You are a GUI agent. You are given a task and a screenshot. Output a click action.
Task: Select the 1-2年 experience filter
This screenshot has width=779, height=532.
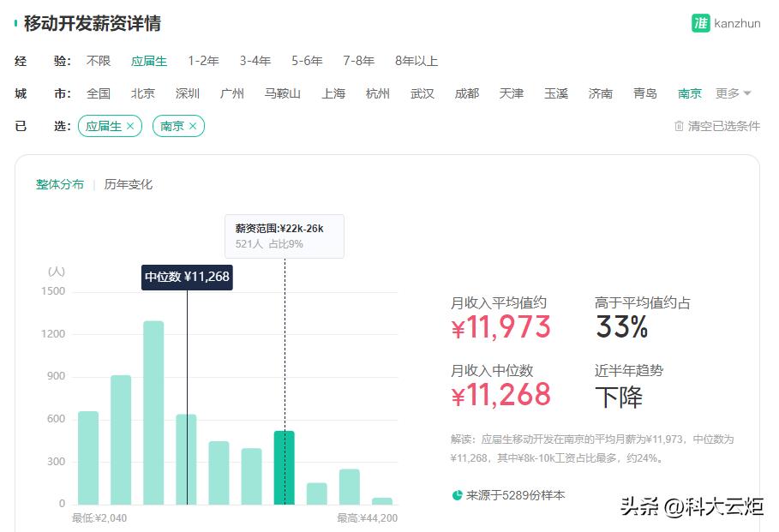(202, 61)
